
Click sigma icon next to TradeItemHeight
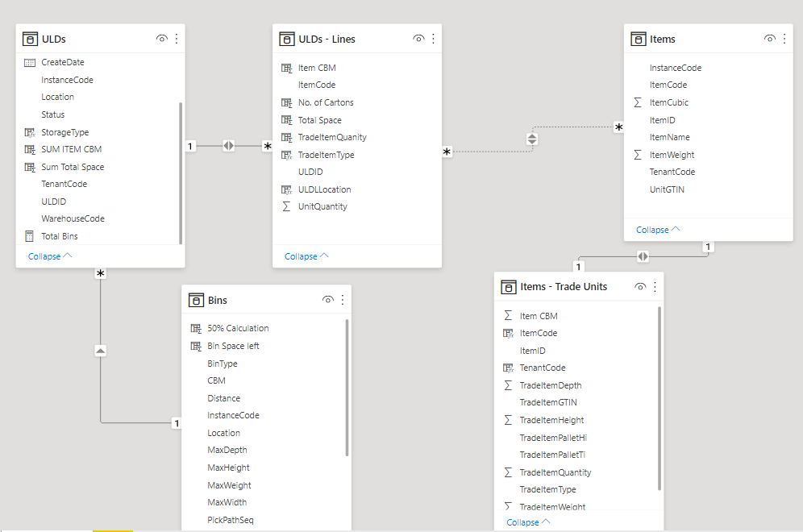(x=508, y=420)
